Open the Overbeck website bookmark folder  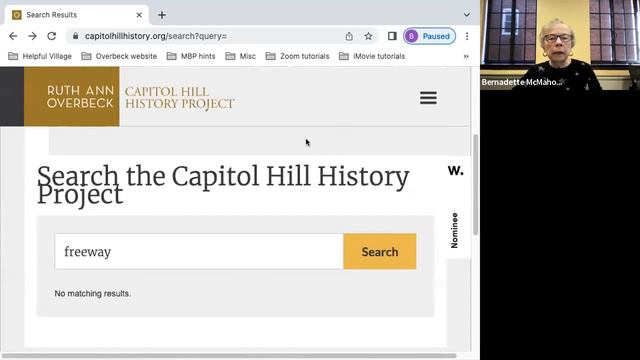click(119, 56)
